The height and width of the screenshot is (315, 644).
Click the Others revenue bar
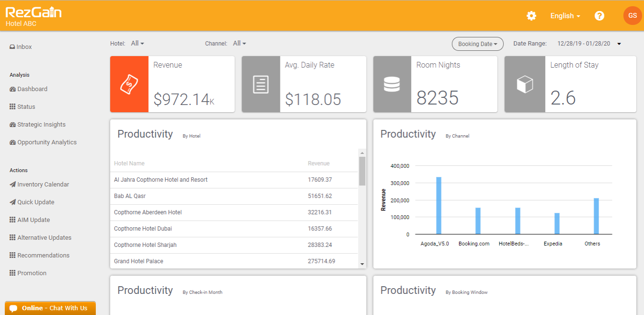pyautogui.click(x=597, y=216)
